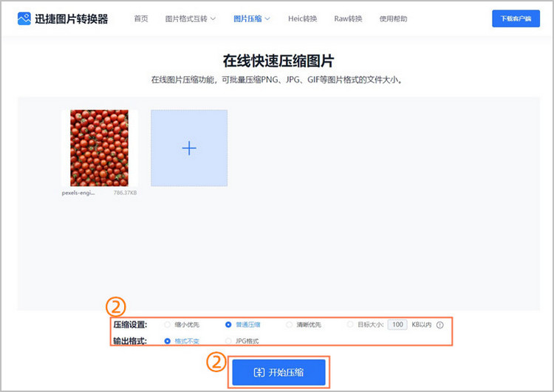Click the heading 在线快速压缩图片

point(278,61)
